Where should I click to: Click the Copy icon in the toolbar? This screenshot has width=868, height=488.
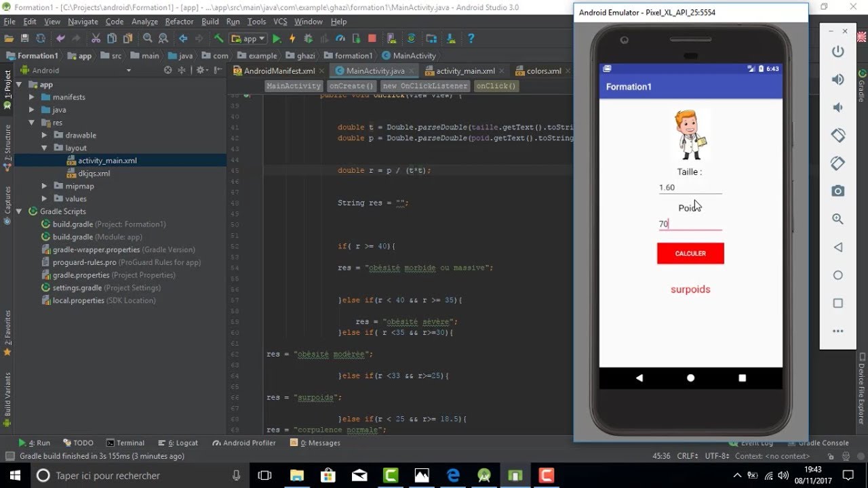(x=111, y=39)
